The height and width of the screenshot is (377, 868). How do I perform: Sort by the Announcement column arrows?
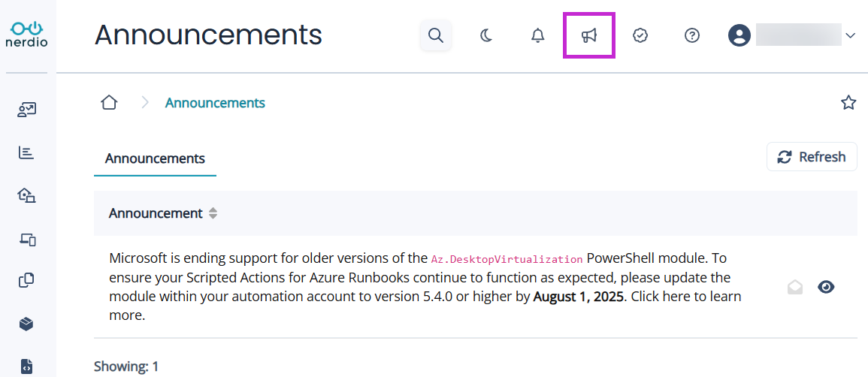click(213, 213)
